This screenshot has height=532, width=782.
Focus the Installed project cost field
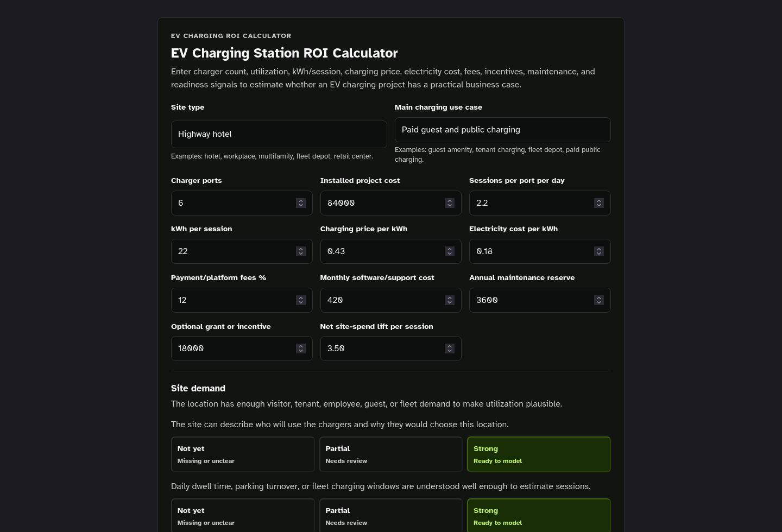[390, 203]
